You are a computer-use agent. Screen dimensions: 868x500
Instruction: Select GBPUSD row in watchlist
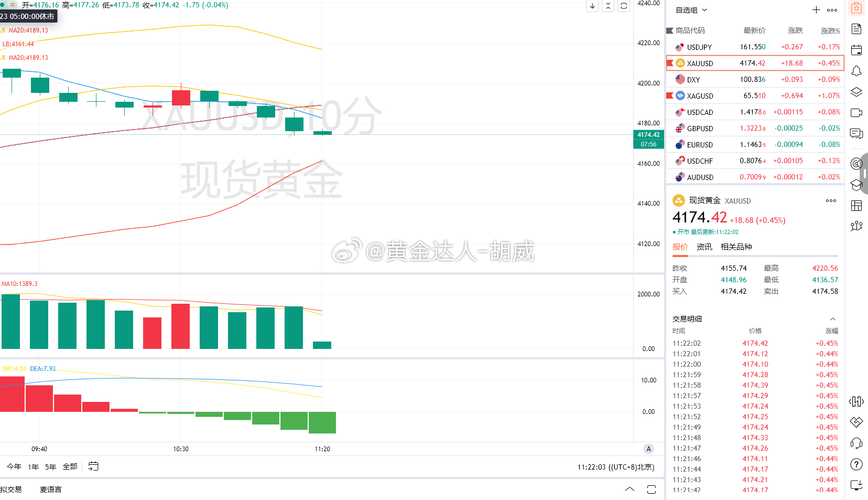tap(755, 128)
